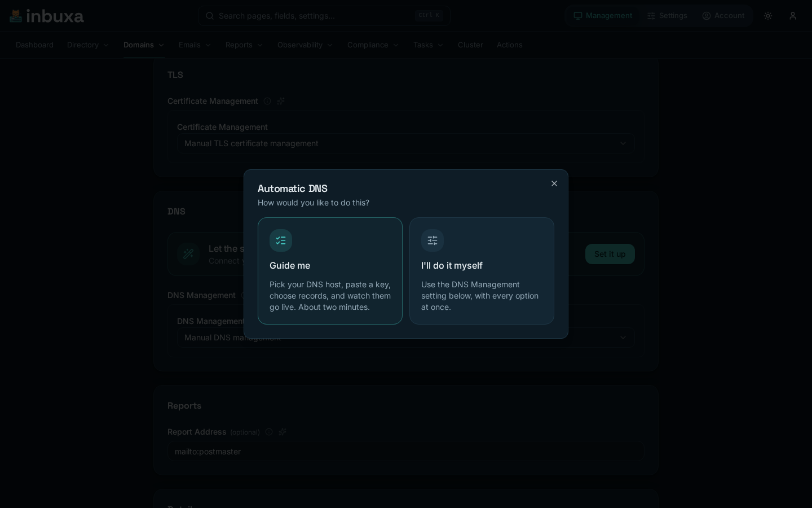
Task: Open the Manual DNS management dropdown
Action: 406,338
